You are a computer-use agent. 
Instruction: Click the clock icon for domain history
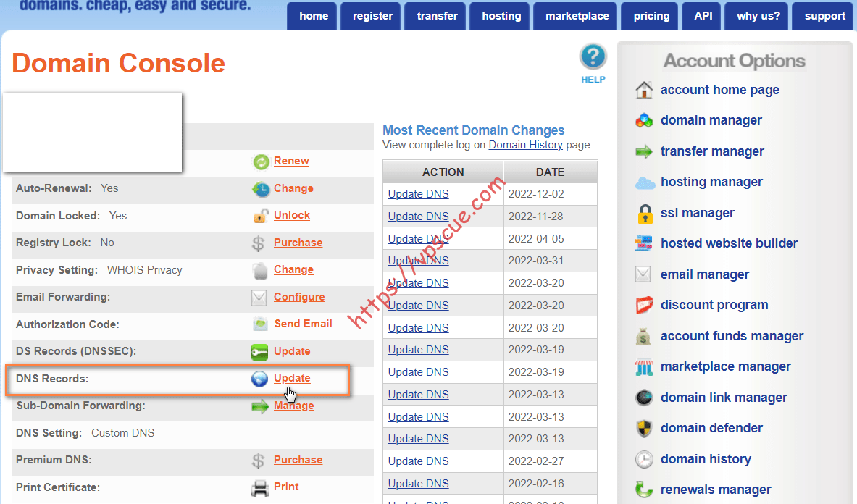pyautogui.click(x=645, y=459)
